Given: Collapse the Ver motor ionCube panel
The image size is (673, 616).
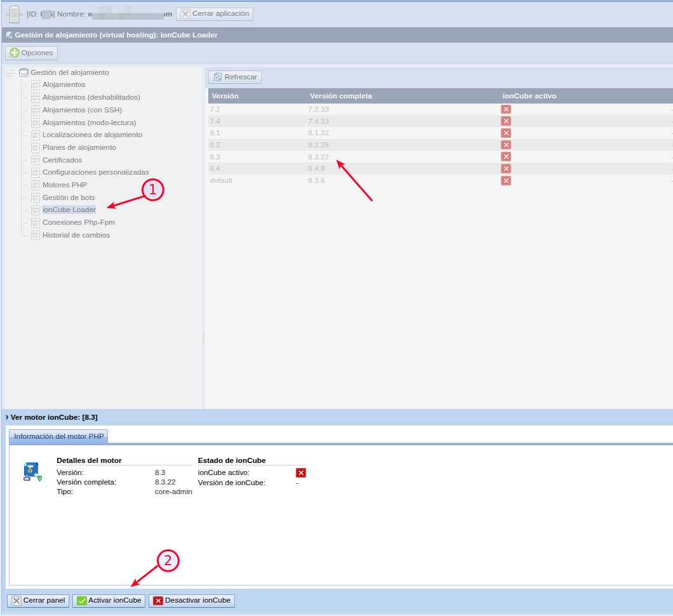Looking at the screenshot, I should (x=6, y=417).
